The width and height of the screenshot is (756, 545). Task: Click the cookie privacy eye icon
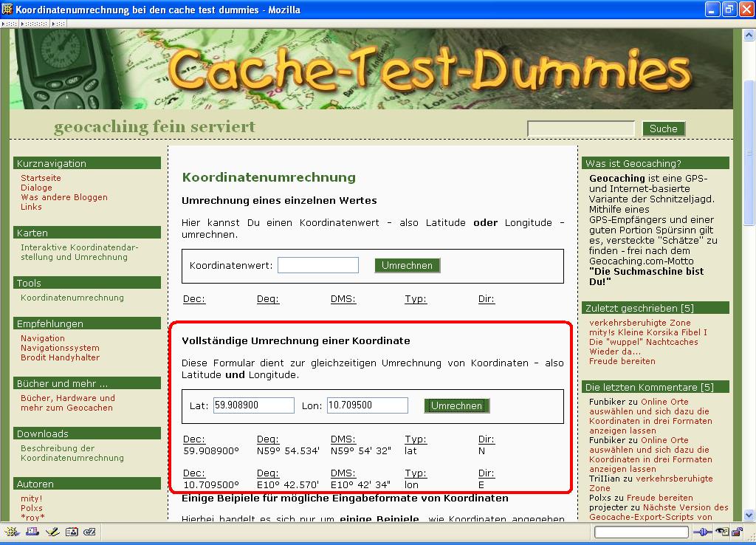[x=722, y=532]
